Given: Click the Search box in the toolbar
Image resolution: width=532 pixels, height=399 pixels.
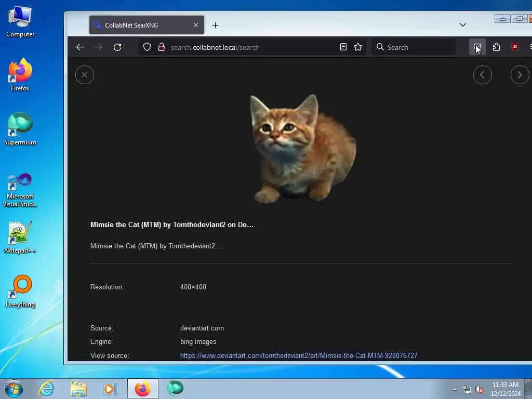Looking at the screenshot, I should click(414, 47).
